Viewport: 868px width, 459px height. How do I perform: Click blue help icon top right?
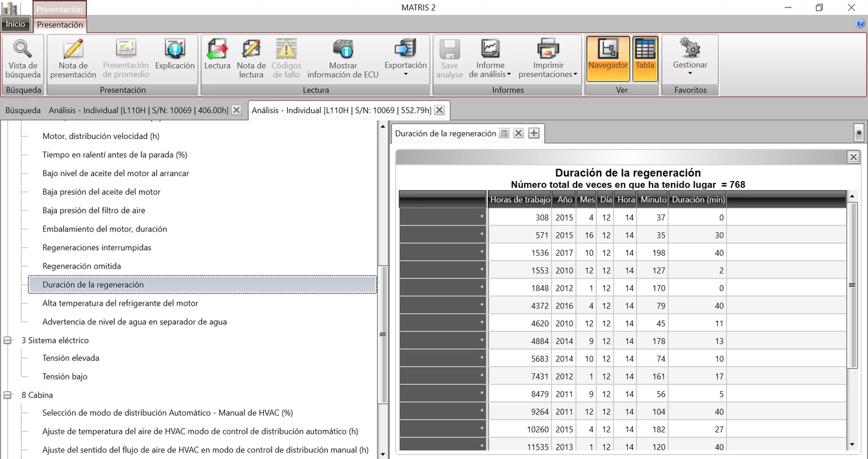pyautogui.click(x=861, y=24)
